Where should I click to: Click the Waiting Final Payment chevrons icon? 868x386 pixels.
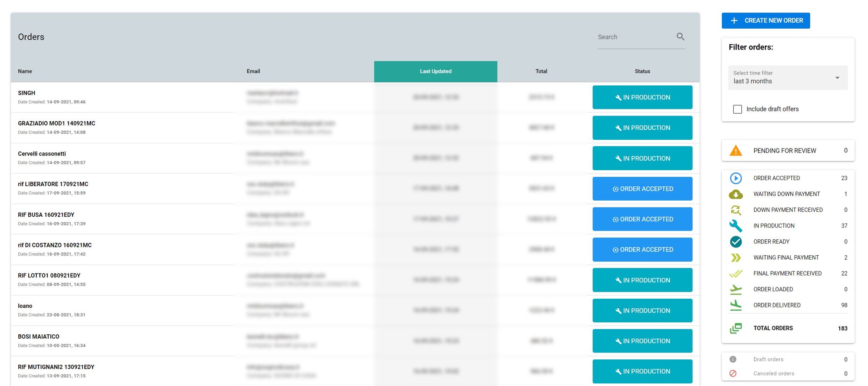click(x=736, y=257)
